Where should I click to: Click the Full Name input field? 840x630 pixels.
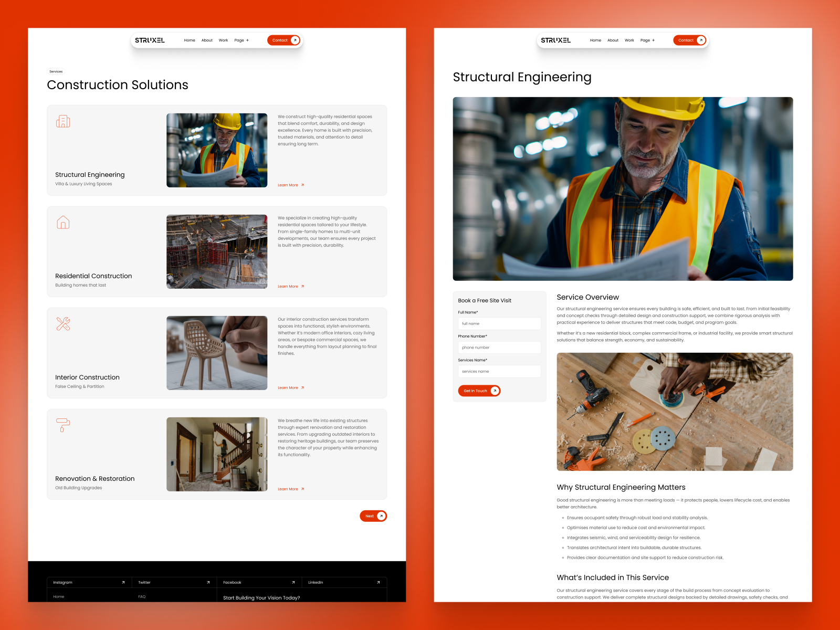[499, 323]
